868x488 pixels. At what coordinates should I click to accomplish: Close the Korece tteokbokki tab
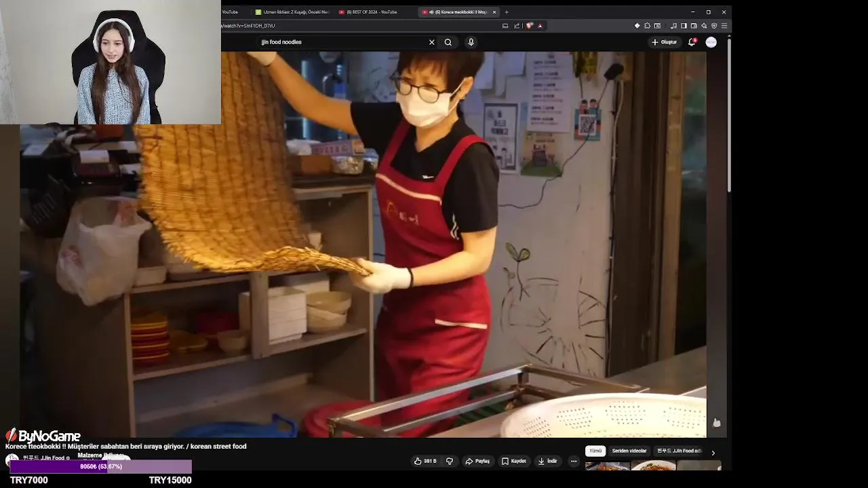494,12
